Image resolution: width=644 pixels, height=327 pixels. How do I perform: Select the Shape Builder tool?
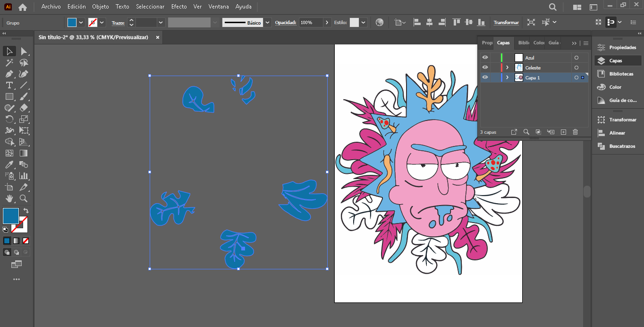pos(9,142)
